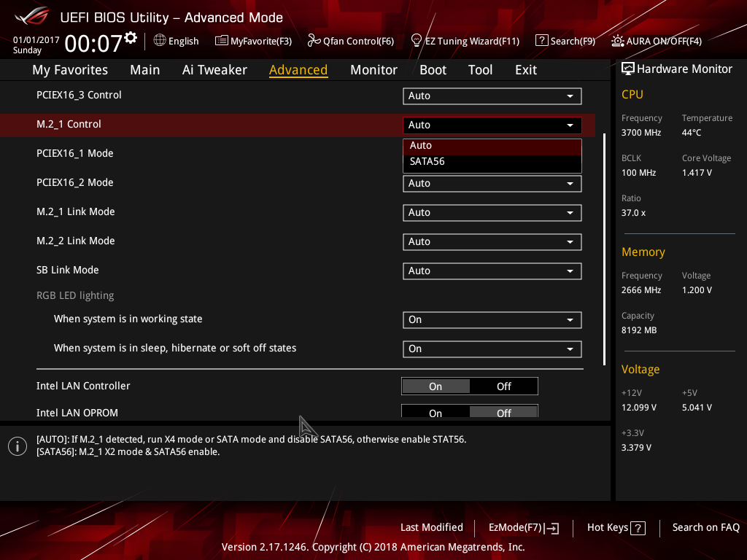Open the PCIEX16_3 Control dropdown
Screen dimensions: 747x560
492,96
